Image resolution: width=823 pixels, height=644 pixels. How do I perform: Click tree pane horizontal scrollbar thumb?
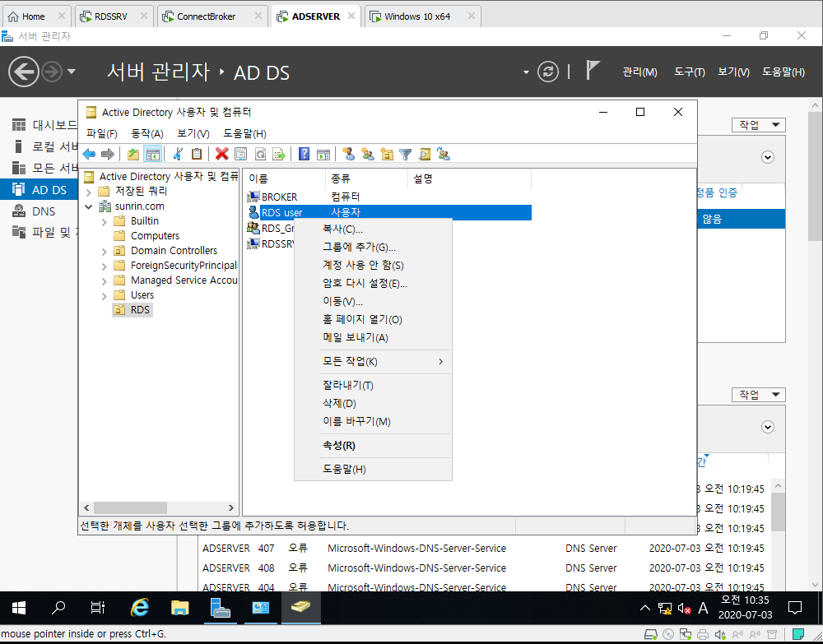coord(130,507)
